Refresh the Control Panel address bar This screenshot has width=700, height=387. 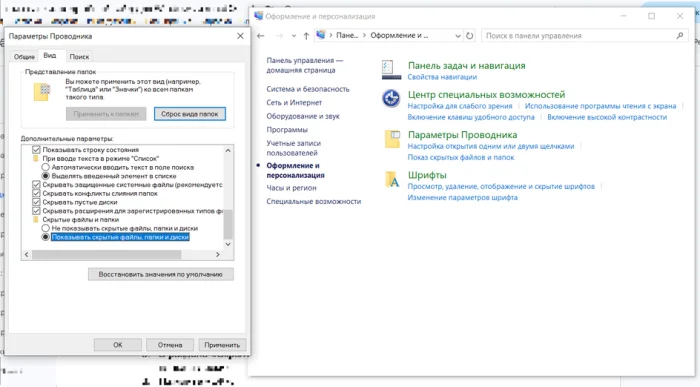point(470,36)
